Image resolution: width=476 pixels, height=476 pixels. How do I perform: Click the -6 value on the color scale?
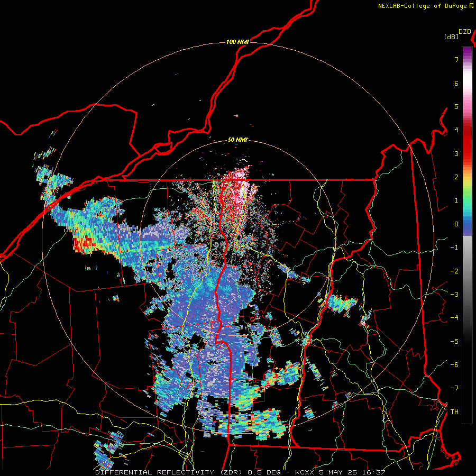point(454,365)
